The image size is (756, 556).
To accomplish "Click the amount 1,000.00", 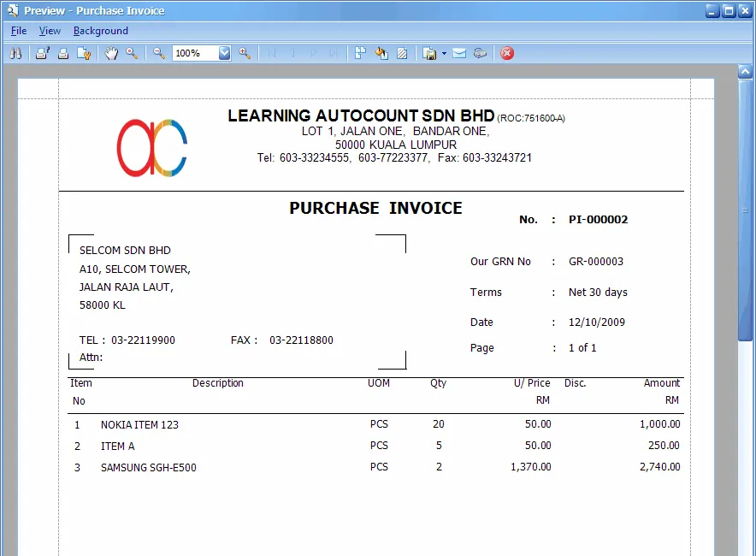I will point(660,424).
